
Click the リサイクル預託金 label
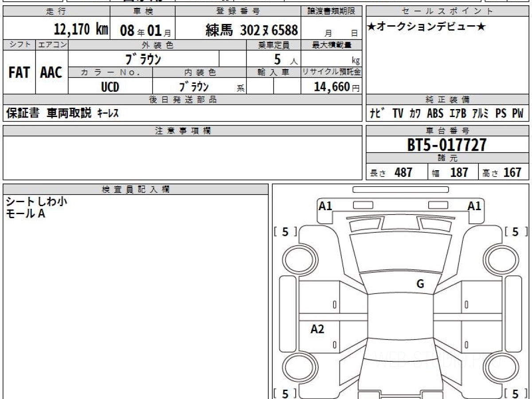332,73
